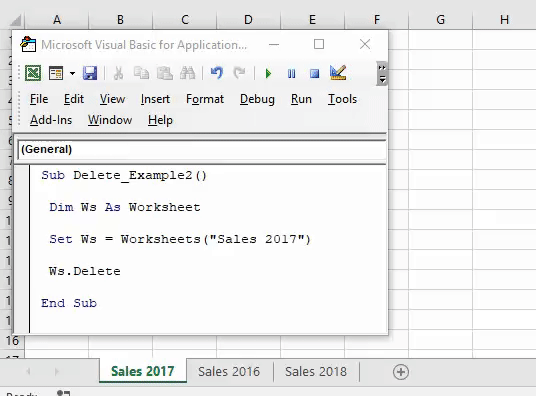Screen dimensions: 536x396
Task: Click the Find binoculars icon
Action: pyautogui.click(x=187, y=73)
